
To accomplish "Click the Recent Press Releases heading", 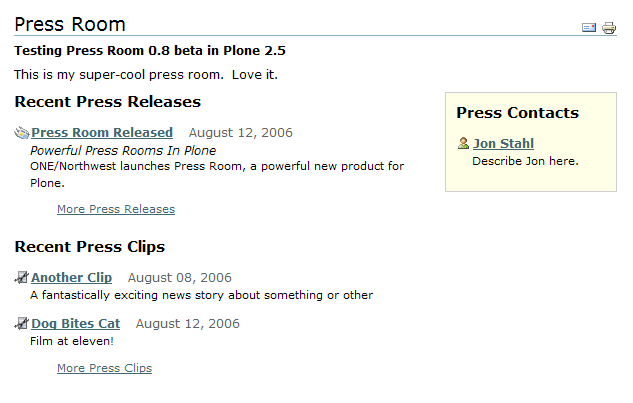I will point(108,102).
